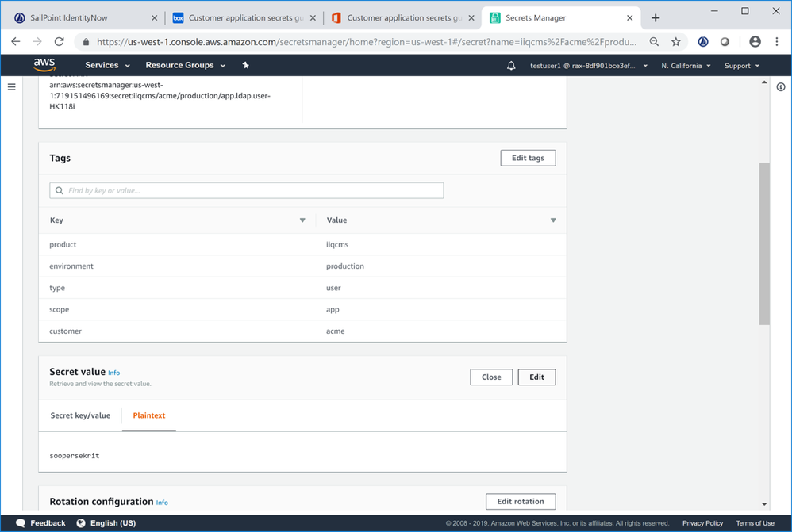
Task: Click the Info link beside Secret value
Action: point(113,373)
